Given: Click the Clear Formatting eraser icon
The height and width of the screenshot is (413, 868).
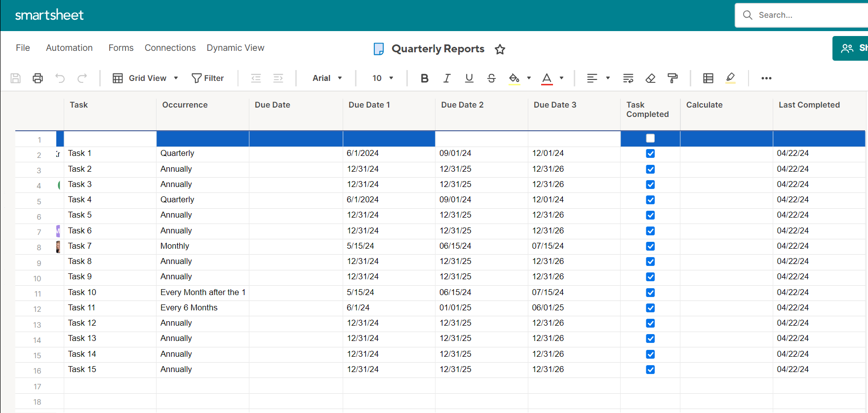Looking at the screenshot, I should tap(650, 78).
